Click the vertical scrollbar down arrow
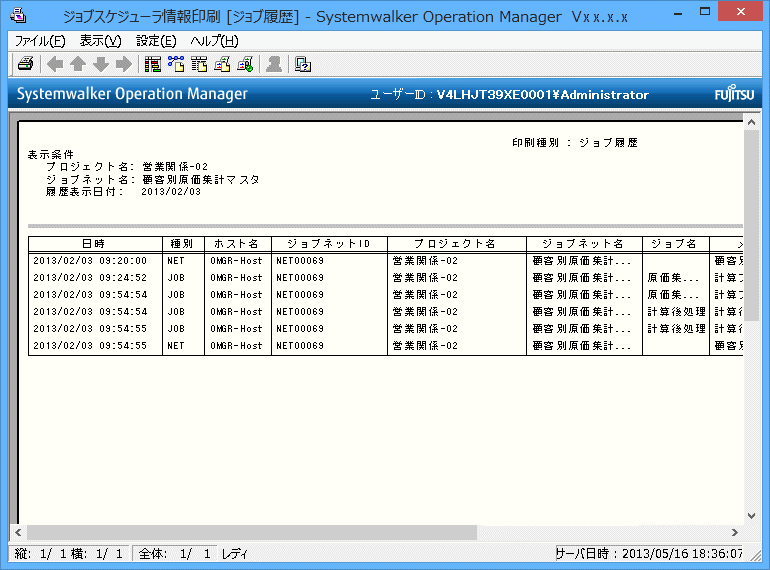Screen dimensions: 770x570 point(751,516)
